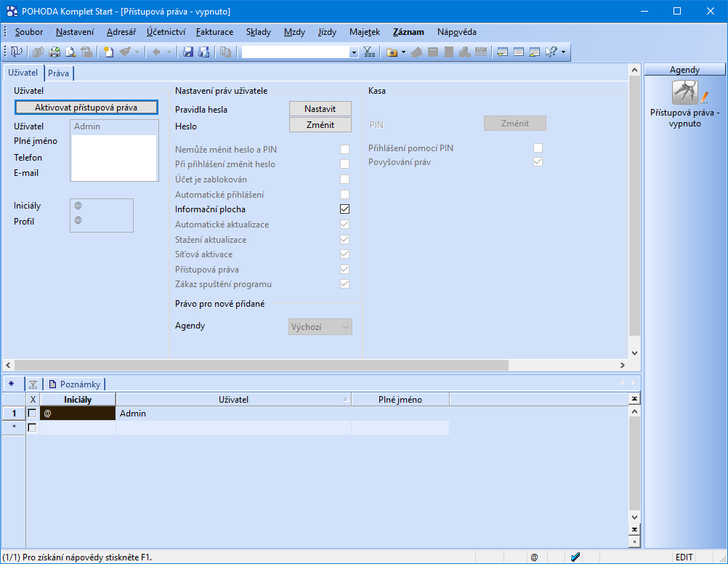Click the Iniciály column header
The width and height of the screenshot is (728, 564).
[78, 400]
